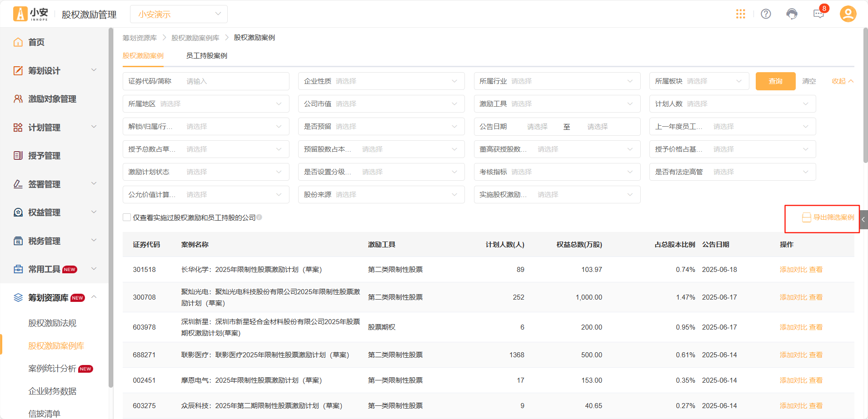Click 筹划资源库 breadcrumb link

(x=140, y=38)
